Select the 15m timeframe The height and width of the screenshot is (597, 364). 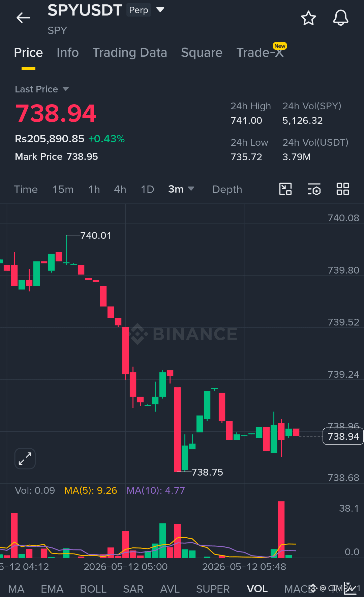[x=63, y=189]
